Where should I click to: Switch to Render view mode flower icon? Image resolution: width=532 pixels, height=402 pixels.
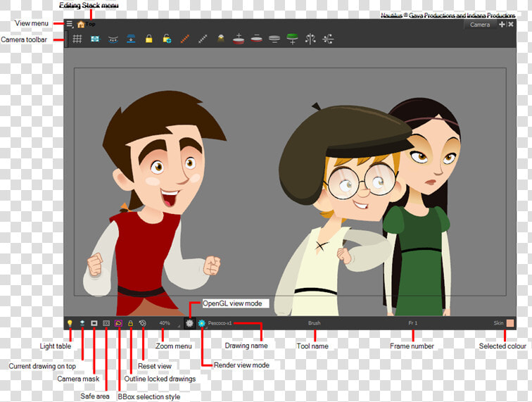[202, 323]
